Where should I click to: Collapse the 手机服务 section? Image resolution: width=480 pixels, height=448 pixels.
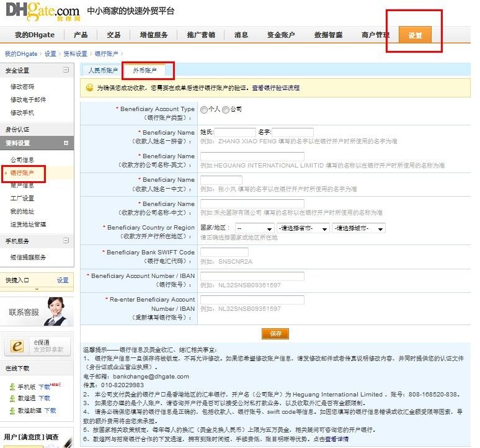tap(66, 240)
